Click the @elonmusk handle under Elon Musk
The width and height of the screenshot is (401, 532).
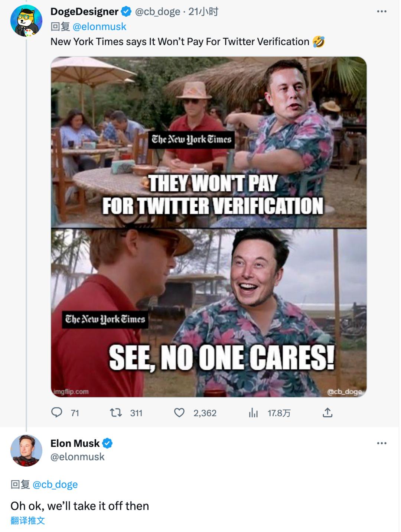(78, 457)
